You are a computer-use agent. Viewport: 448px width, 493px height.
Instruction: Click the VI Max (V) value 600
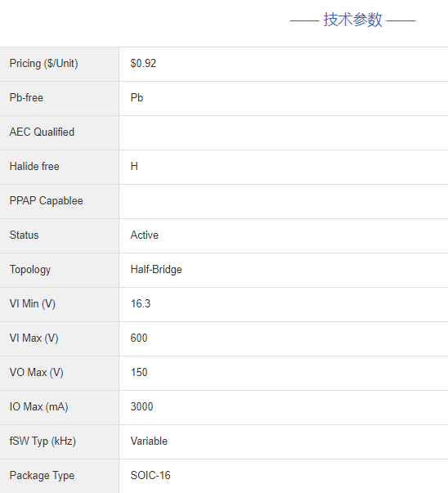139,338
